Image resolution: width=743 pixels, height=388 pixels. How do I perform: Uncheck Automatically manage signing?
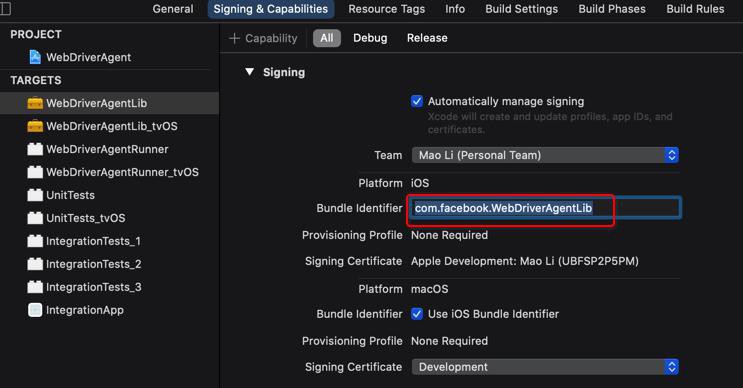tap(417, 101)
